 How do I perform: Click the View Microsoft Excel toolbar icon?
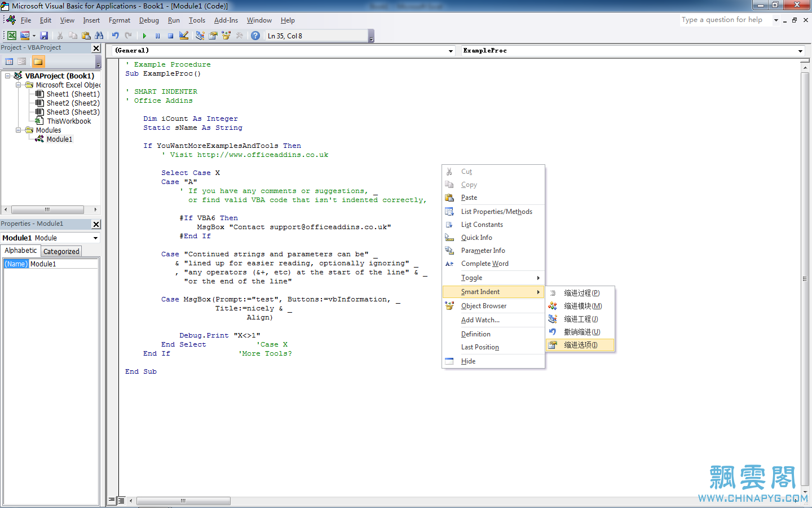pos(12,36)
